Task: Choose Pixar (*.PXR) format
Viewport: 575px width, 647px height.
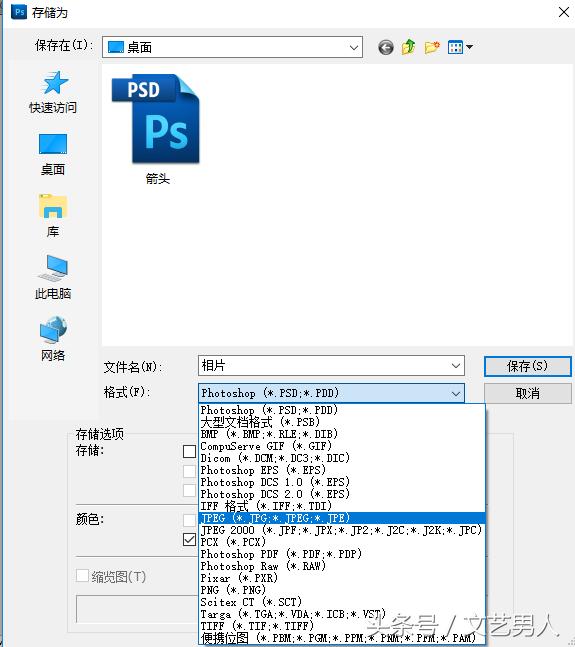Action: tap(342, 578)
